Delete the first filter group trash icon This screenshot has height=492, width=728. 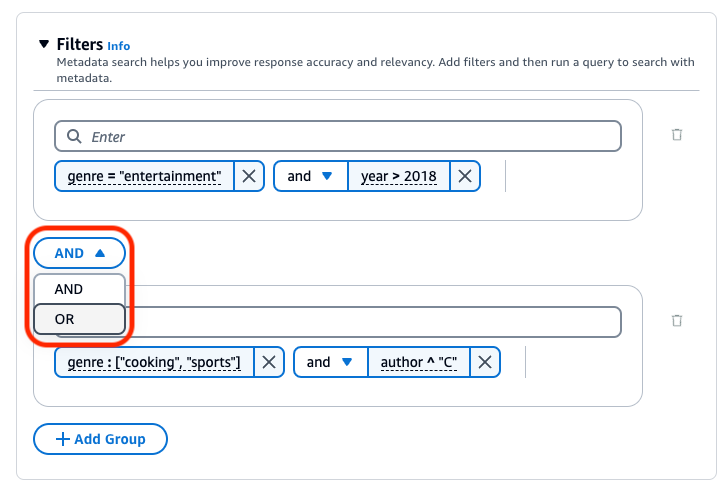point(677,134)
